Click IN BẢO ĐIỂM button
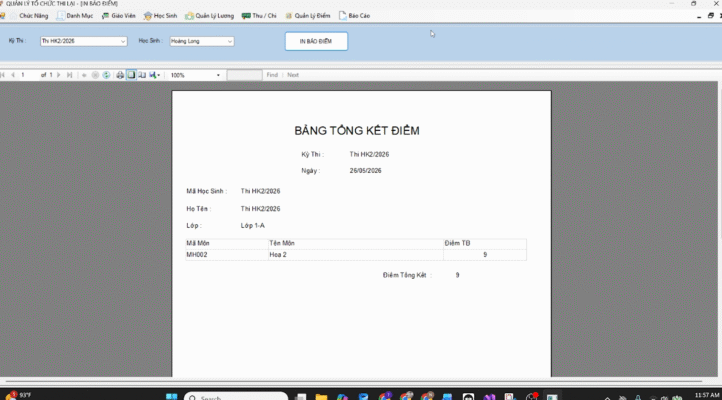Screen dimensions: 722x400 (x=316, y=41)
